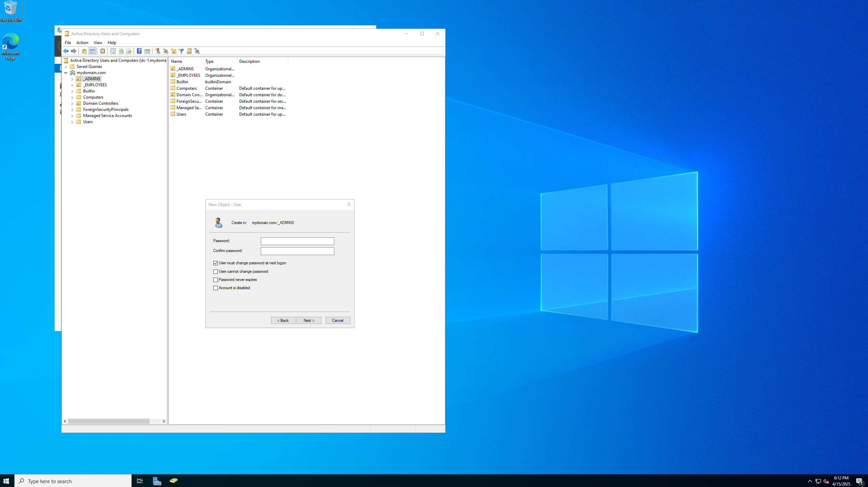Sort list by Name column header
The image size is (868, 487).
[x=186, y=61]
